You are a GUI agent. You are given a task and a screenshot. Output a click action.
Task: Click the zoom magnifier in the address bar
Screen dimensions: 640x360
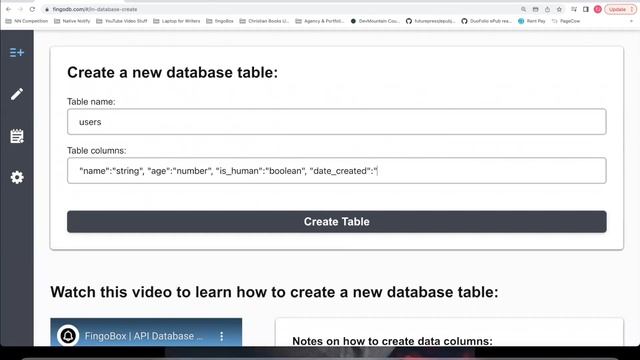pyautogui.click(x=523, y=9)
